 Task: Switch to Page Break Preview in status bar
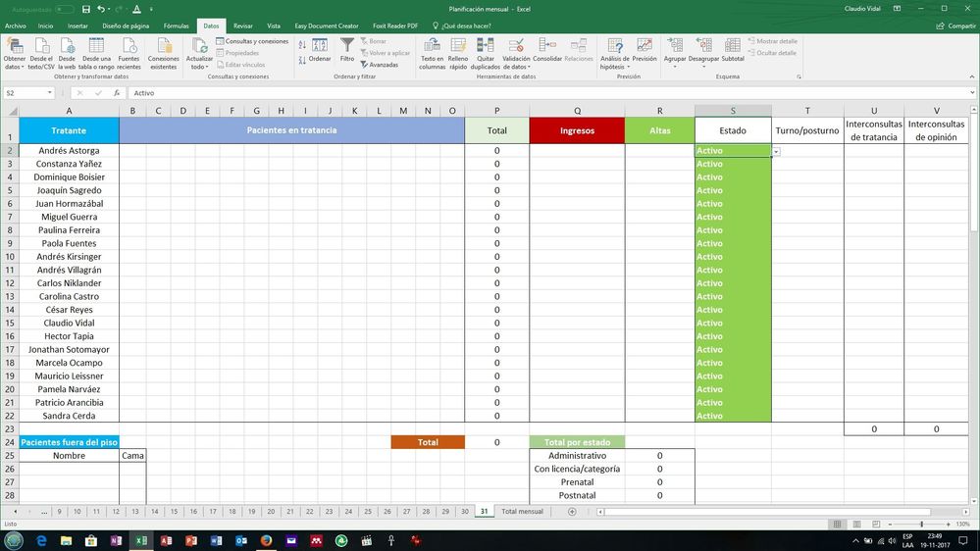pos(876,525)
